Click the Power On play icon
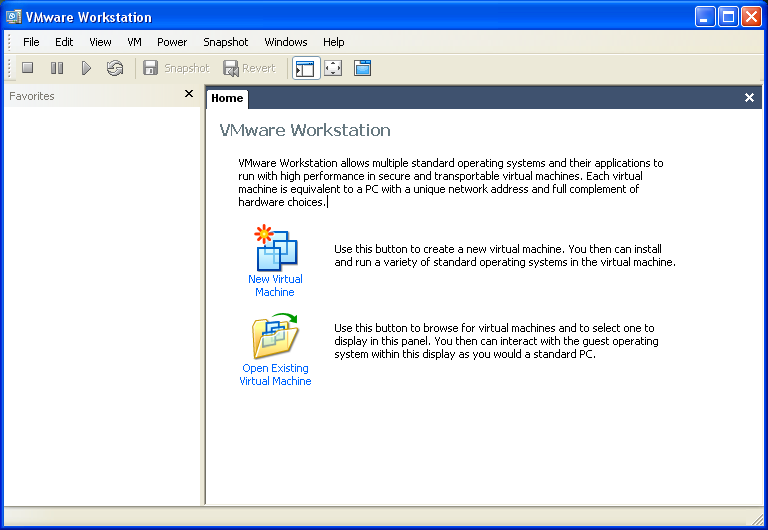This screenshot has width=768, height=530. coord(86,68)
